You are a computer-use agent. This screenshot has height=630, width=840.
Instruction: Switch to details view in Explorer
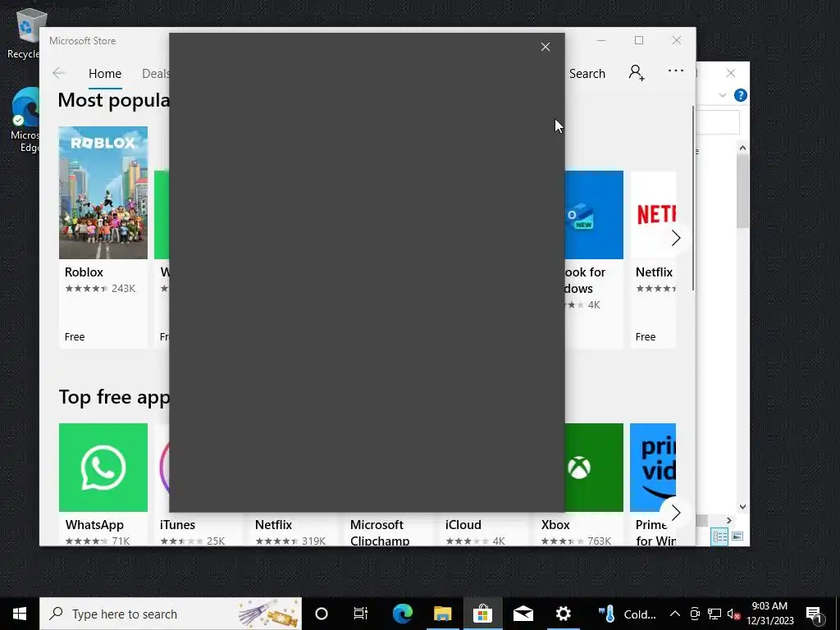click(x=720, y=536)
